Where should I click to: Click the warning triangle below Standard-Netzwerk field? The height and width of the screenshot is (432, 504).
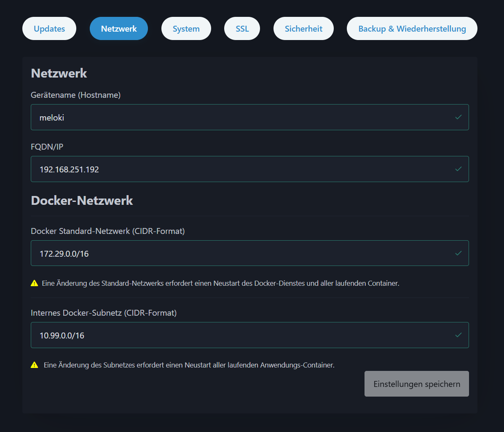(x=34, y=283)
